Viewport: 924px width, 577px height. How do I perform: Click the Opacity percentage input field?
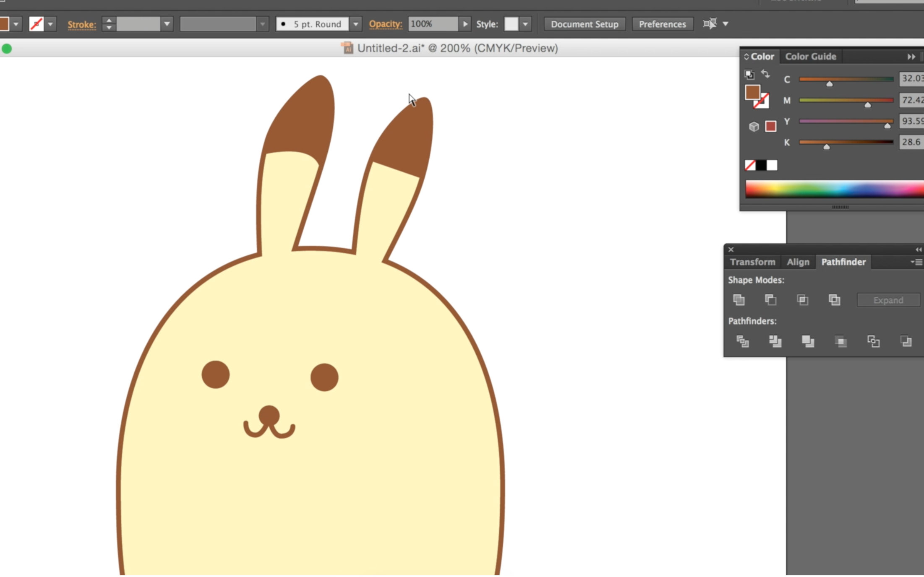pyautogui.click(x=432, y=24)
